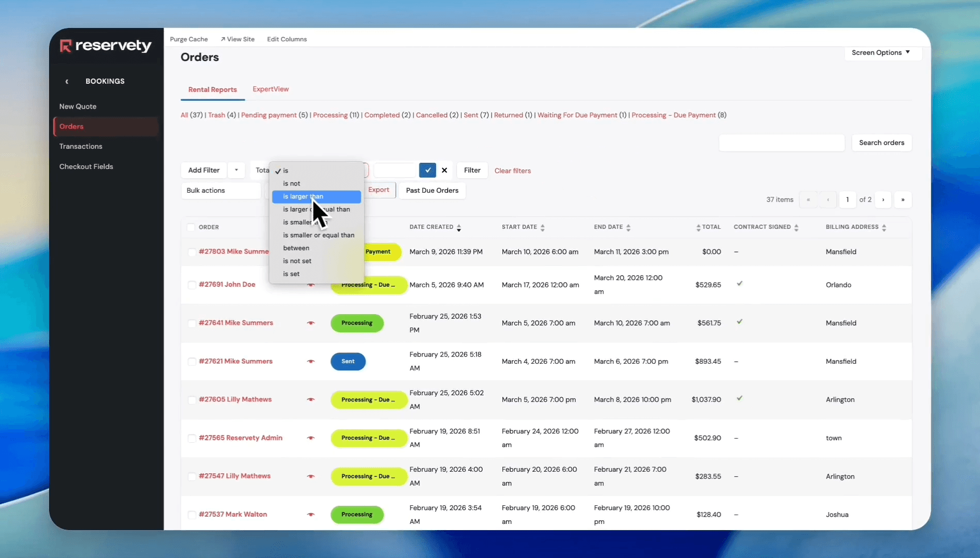Preview order #27537 Mark Walton eye icon
980x558 pixels.
pos(311,514)
